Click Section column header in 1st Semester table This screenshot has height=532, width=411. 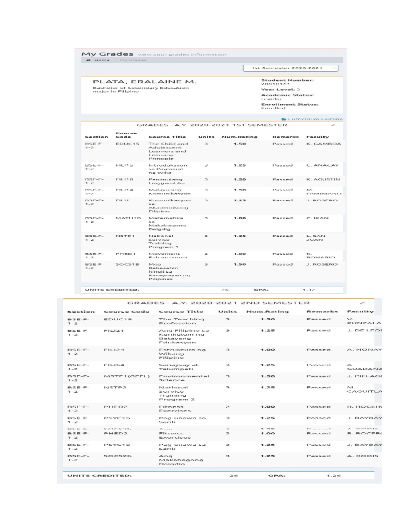[x=96, y=137]
